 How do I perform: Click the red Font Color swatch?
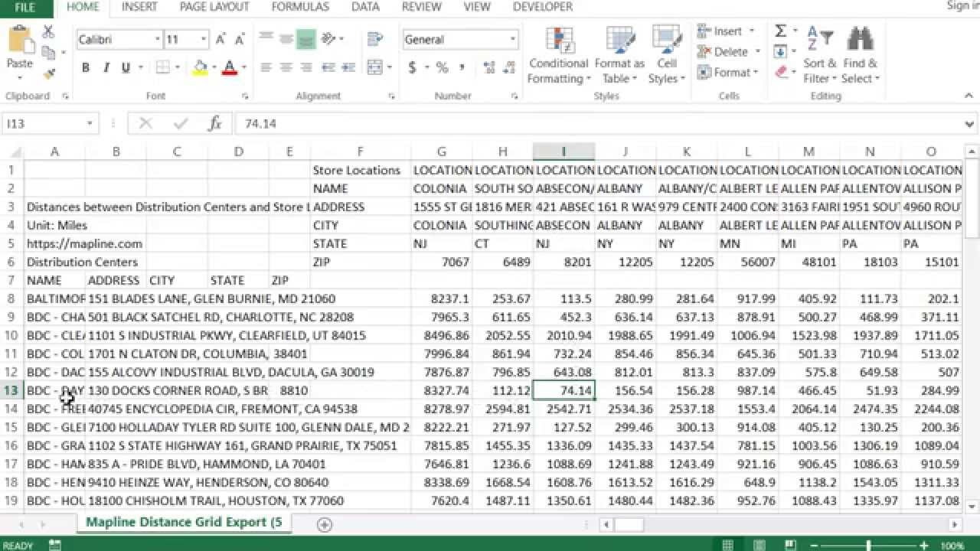pyautogui.click(x=230, y=67)
